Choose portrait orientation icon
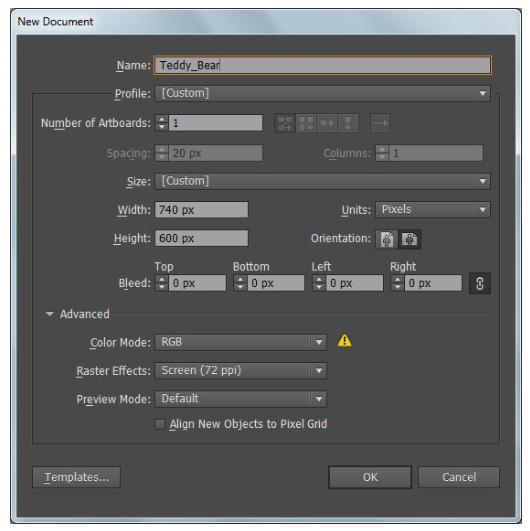 click(387, 239)
